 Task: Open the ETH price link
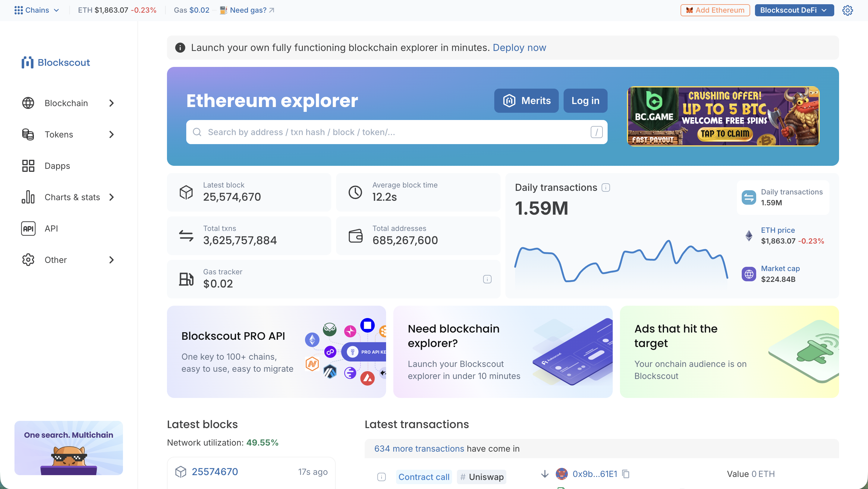[x=778, y=230]
